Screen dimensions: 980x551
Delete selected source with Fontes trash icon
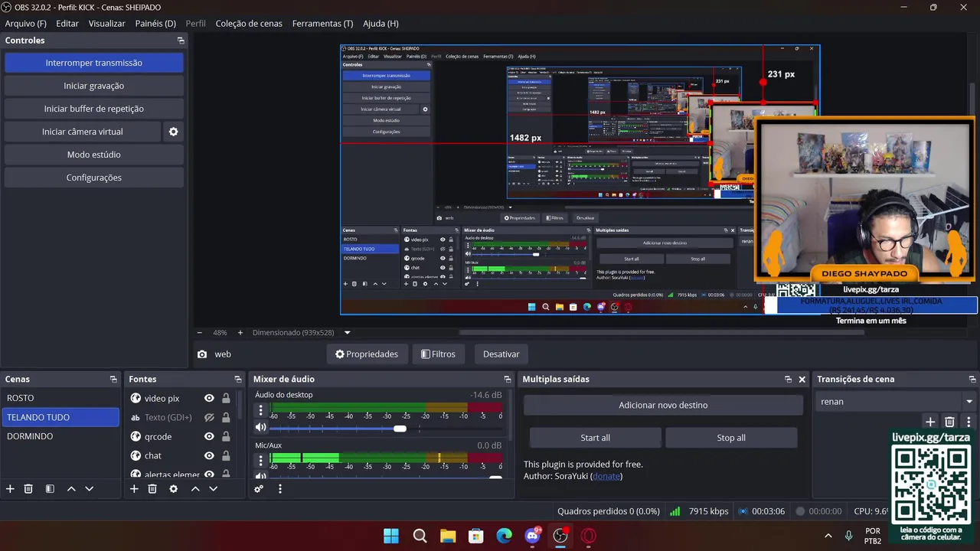tap(152, 488)
